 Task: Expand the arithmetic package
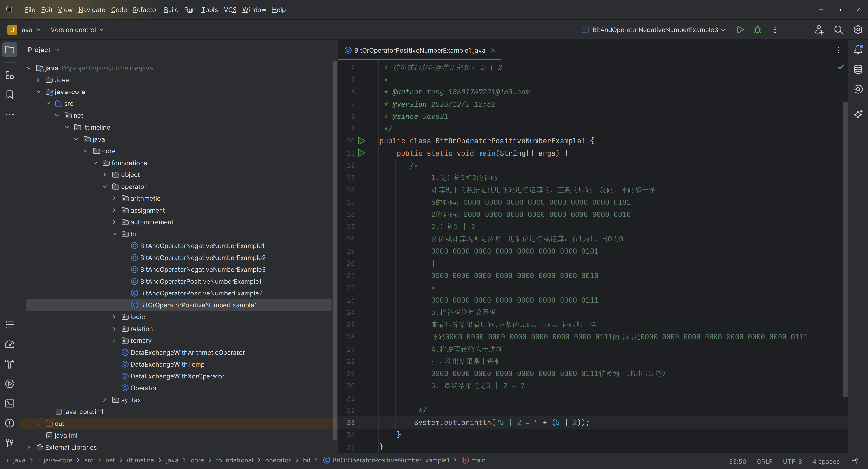coord(114,198)
